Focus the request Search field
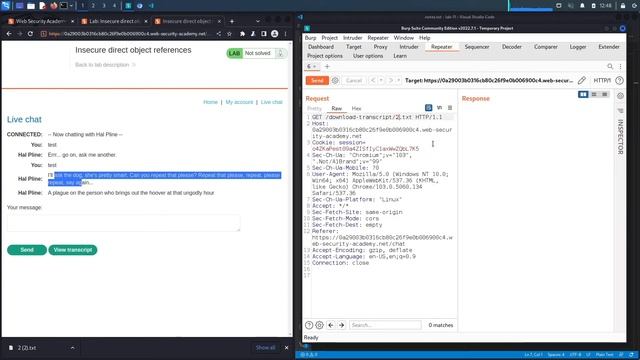 click(x=385, y=325)
